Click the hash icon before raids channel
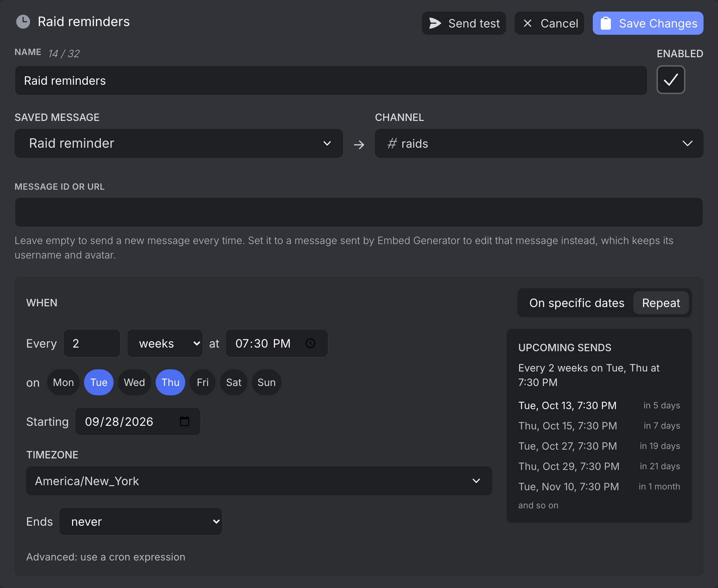The height and width of the screenshot is (588, 718). pyautogui.click(x=392, y=143)
